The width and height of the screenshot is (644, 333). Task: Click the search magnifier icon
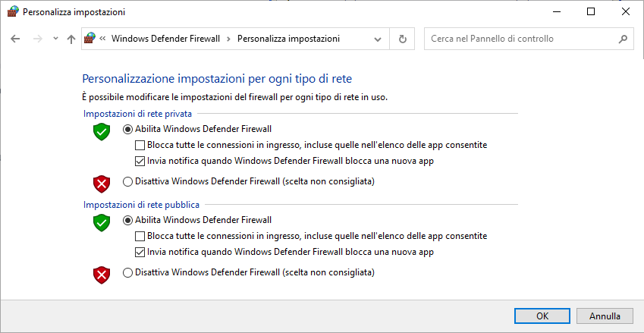point(623,39)
